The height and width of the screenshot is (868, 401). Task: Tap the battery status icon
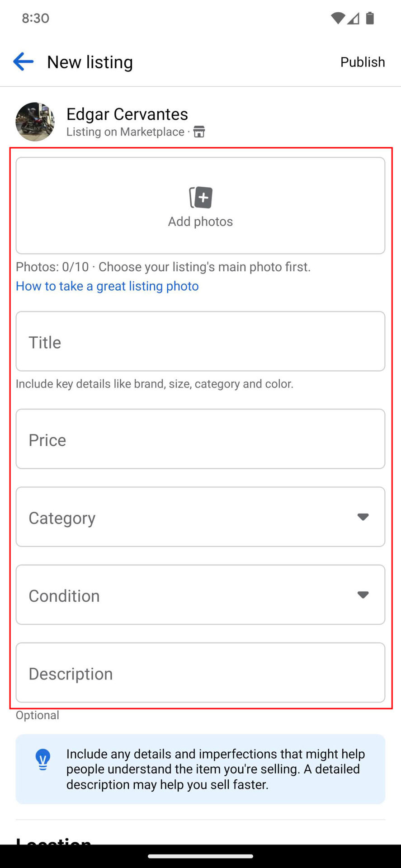click(370, 18)
